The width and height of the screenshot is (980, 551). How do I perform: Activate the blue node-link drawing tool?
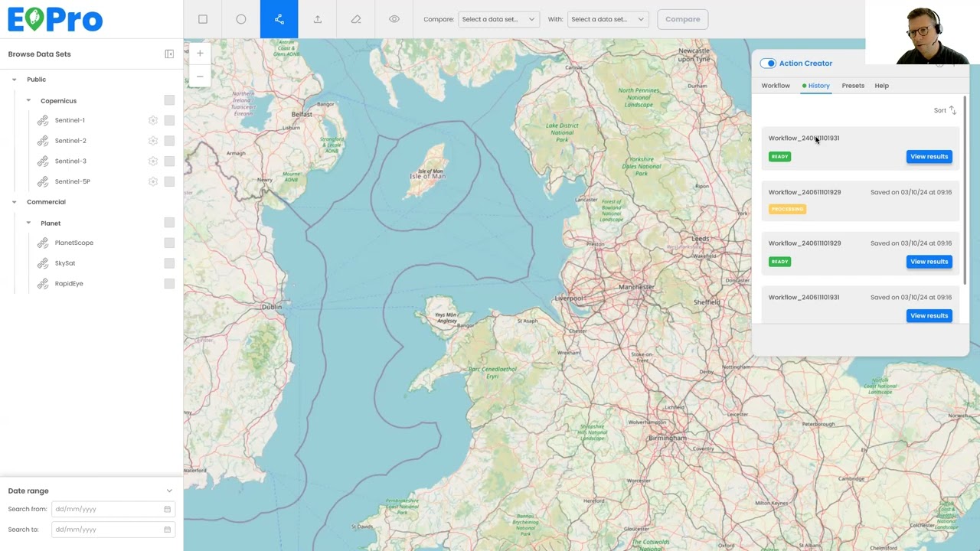coord(279,19)
